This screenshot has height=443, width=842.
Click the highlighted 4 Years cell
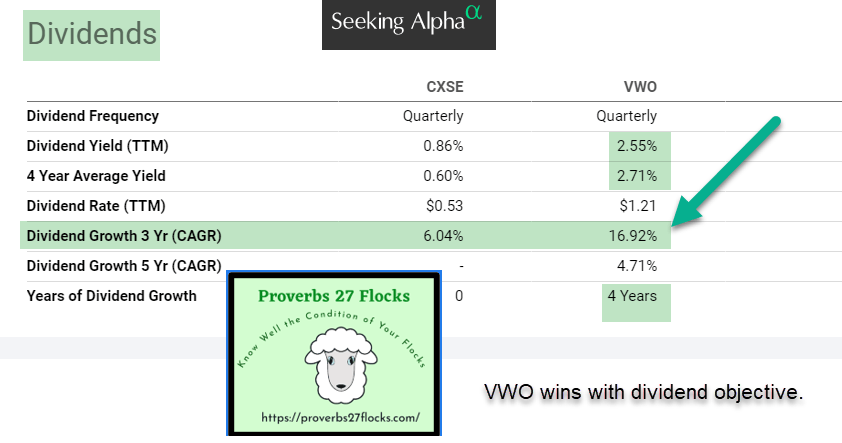(x=635, y=297)
